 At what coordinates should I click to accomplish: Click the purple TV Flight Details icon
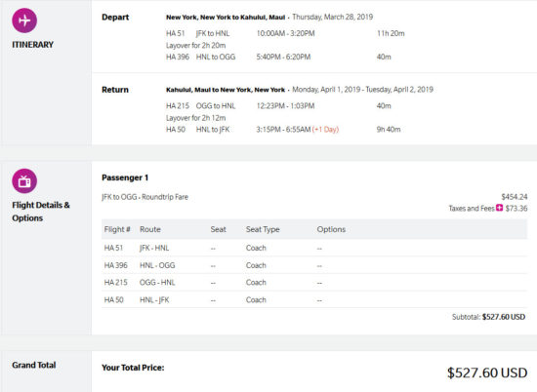(24, 181)
